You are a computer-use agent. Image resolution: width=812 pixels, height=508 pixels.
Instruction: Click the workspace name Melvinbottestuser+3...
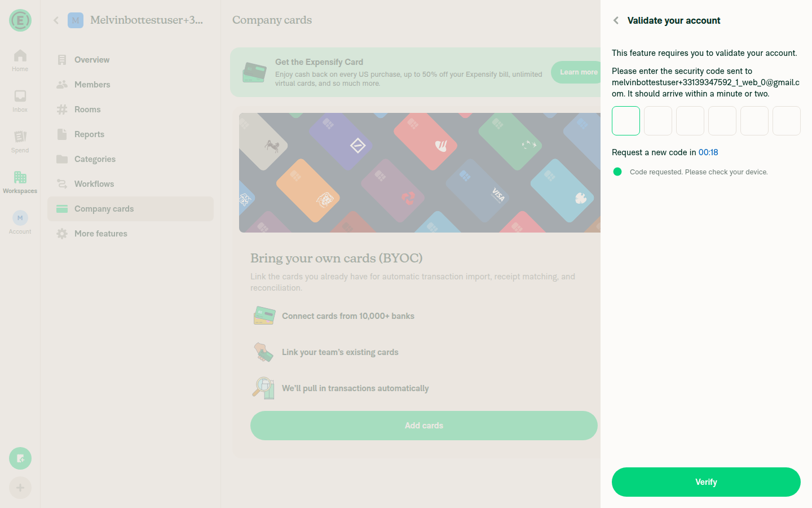[x=147, y=20]
